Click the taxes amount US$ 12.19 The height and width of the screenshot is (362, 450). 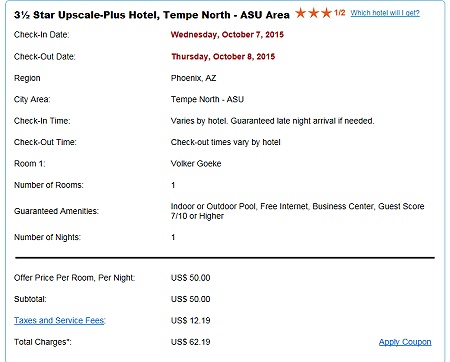coord(190,320)
